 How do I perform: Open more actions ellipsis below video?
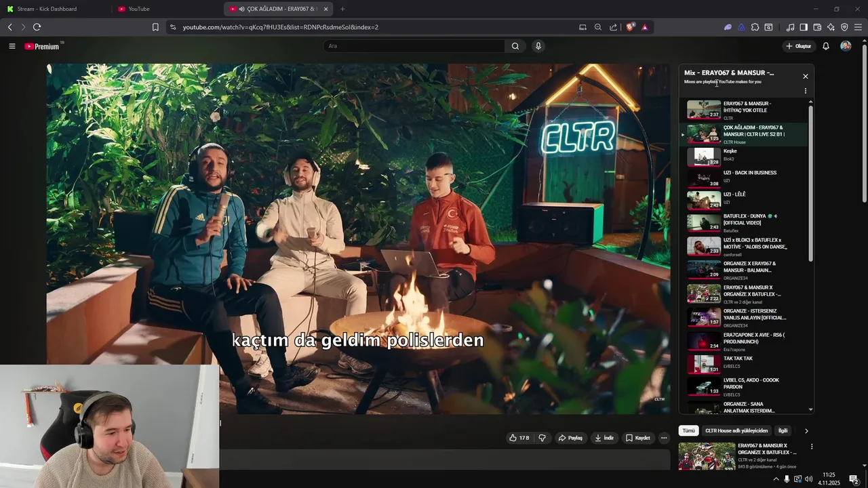click(664, 438)
